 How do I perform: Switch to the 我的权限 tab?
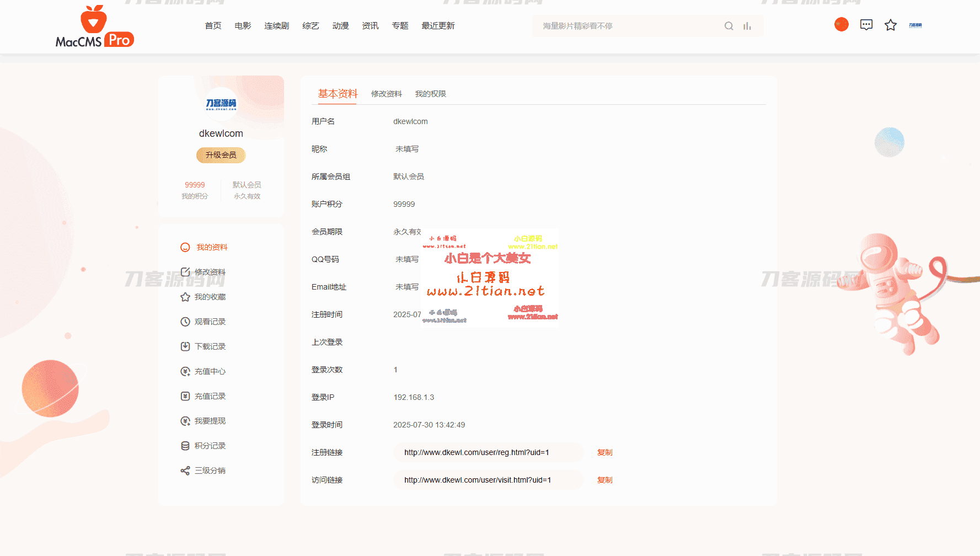[x=430, y=94]
